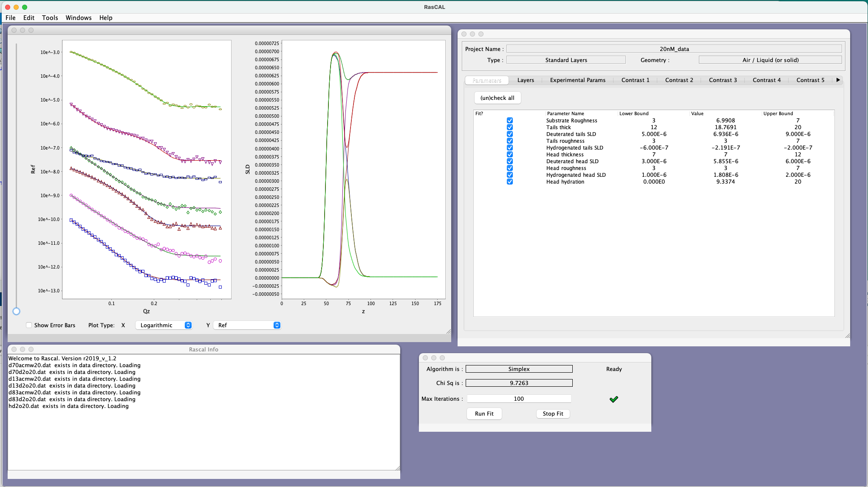Open the Windows menu
This screenshot has height=487, width=868.
(79, 18)
